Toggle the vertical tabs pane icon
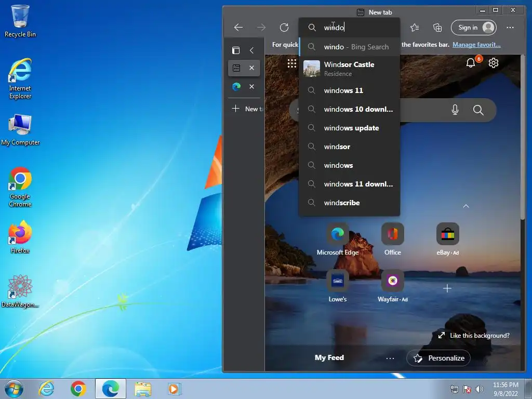The width and height of the screenshot is (532, 399). click(x=236, y=50)
